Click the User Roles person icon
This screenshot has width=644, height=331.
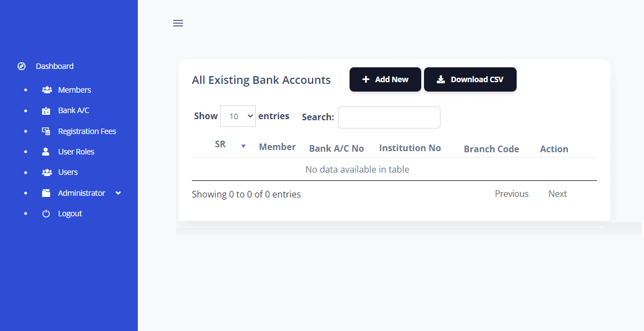coord(46,152)
